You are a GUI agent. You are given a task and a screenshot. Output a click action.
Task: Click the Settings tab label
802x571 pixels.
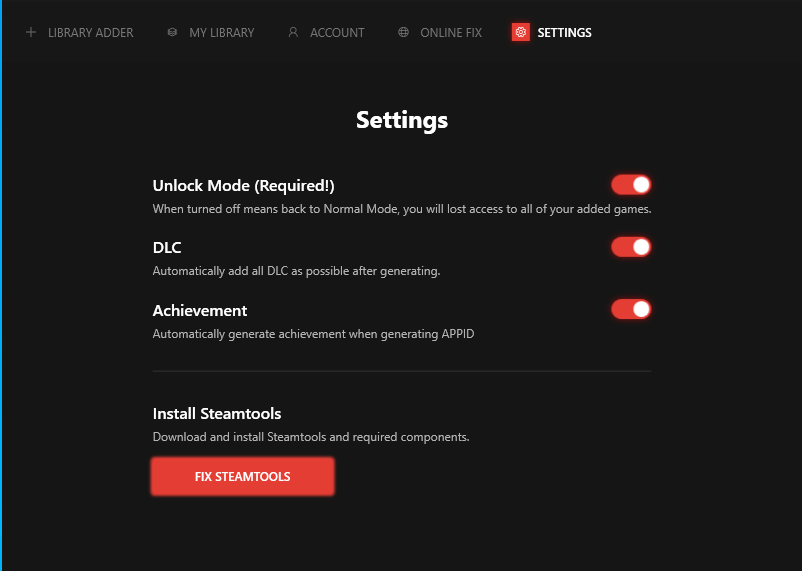pyautogui.click(x=564, y=33)
